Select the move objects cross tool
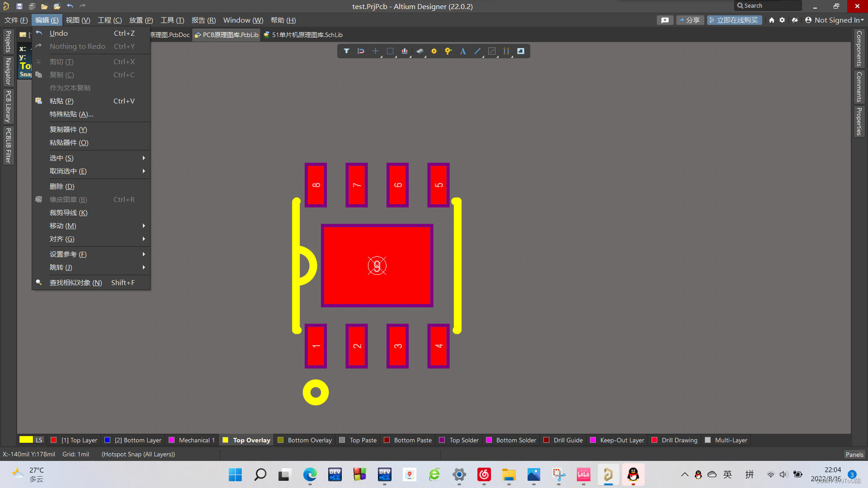The width and height of the screenshot is (868, 488). [x=375, y=51]
